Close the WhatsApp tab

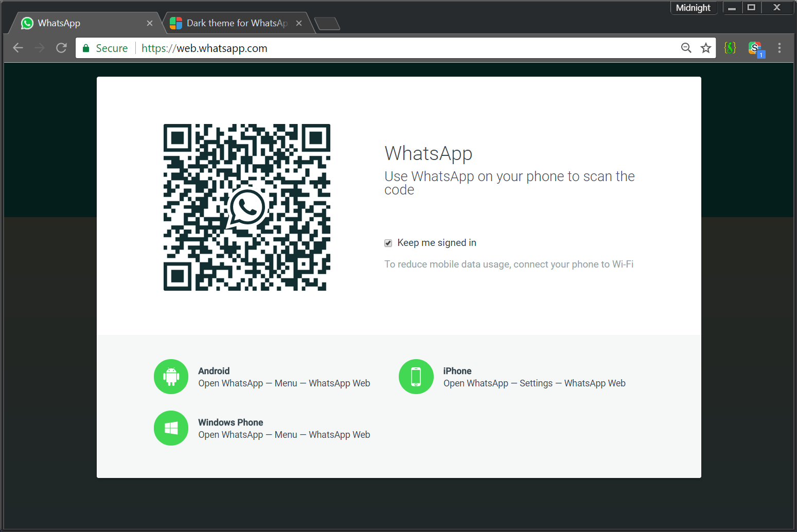(150, 23)
